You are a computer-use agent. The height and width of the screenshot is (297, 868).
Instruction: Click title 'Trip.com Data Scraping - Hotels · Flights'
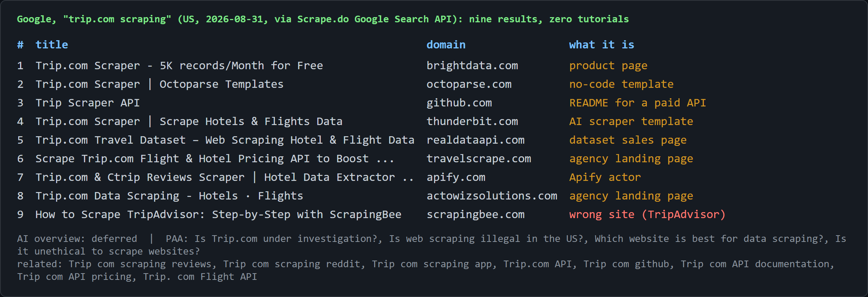169,196
